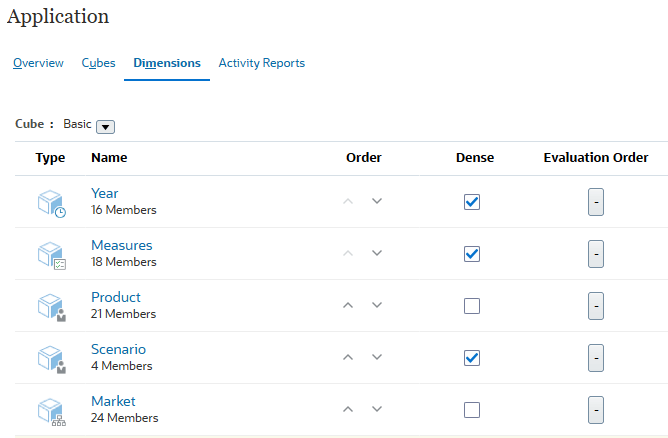
Task: Click the Product dimension type icon
Action: click(51, 307)
